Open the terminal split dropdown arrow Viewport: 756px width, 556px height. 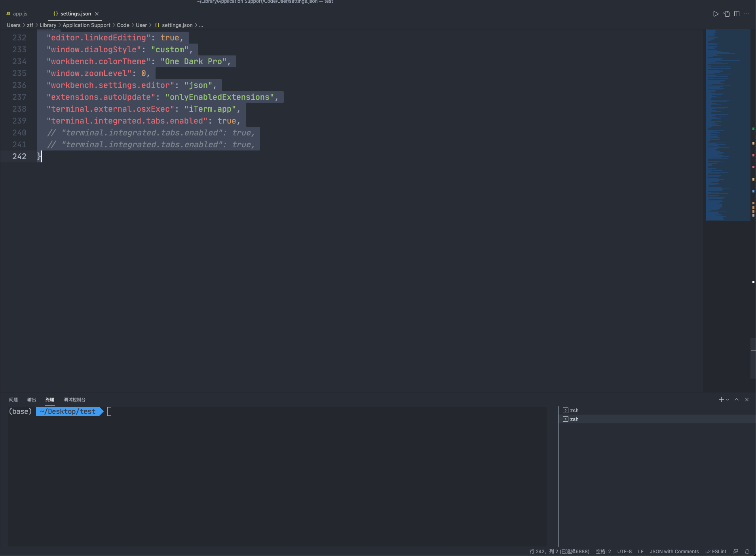tap(728, 399)
